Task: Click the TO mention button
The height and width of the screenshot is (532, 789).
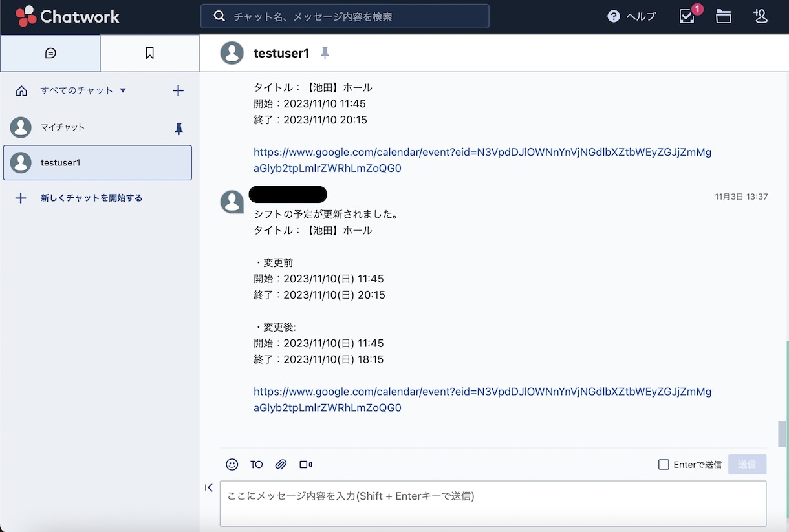Action: coord(257,464)
